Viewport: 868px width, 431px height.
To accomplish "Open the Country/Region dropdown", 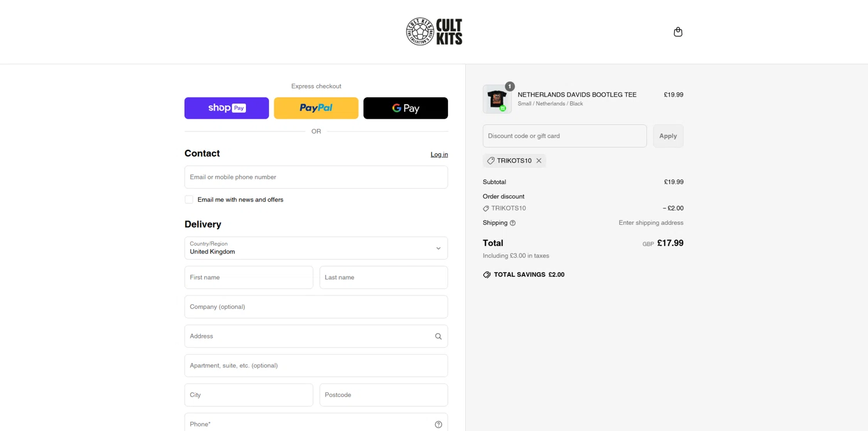I will tap(316, 248).
